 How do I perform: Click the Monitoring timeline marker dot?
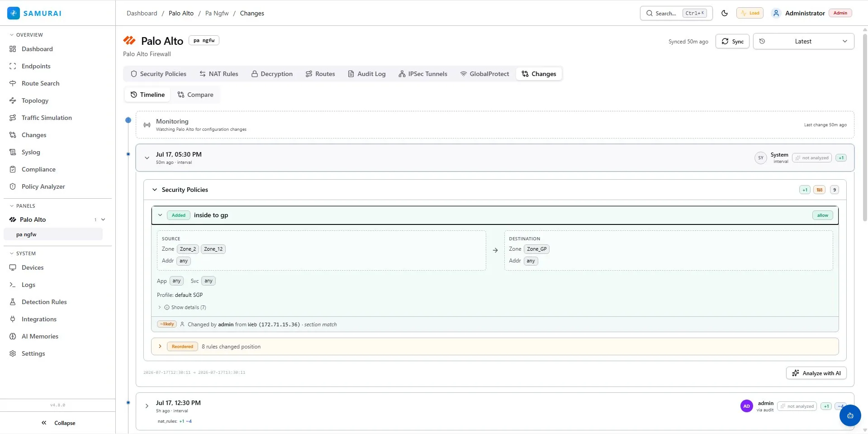(x=128, y=120)
